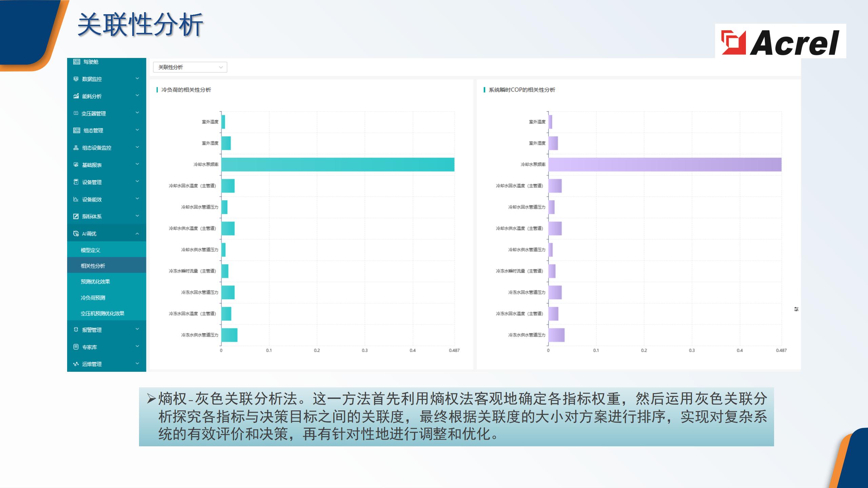This screenshot has height=488, width=868.
Task: Open the 模型定义 submenu item
Action: coord(91,250)
